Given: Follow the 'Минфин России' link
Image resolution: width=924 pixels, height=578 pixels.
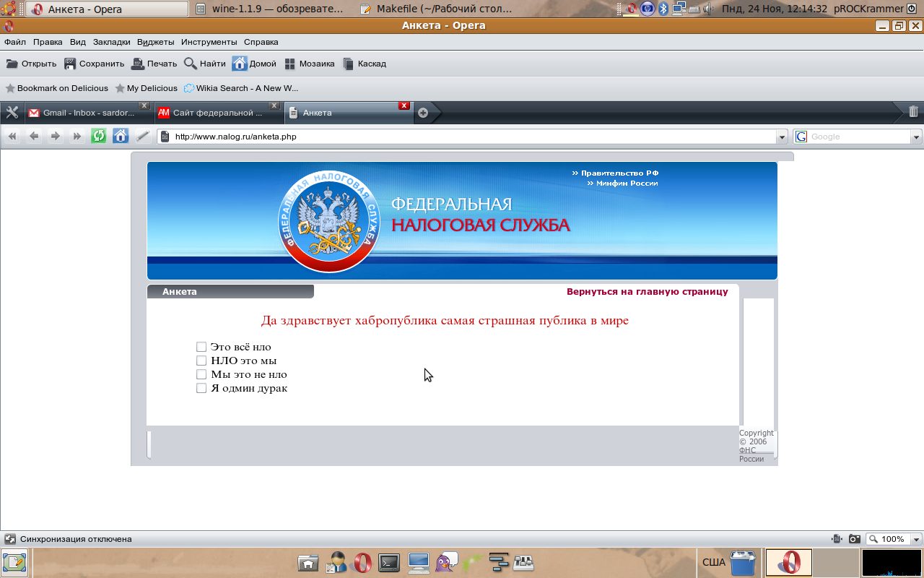Looking at the screenshot, I should (622, 184).
